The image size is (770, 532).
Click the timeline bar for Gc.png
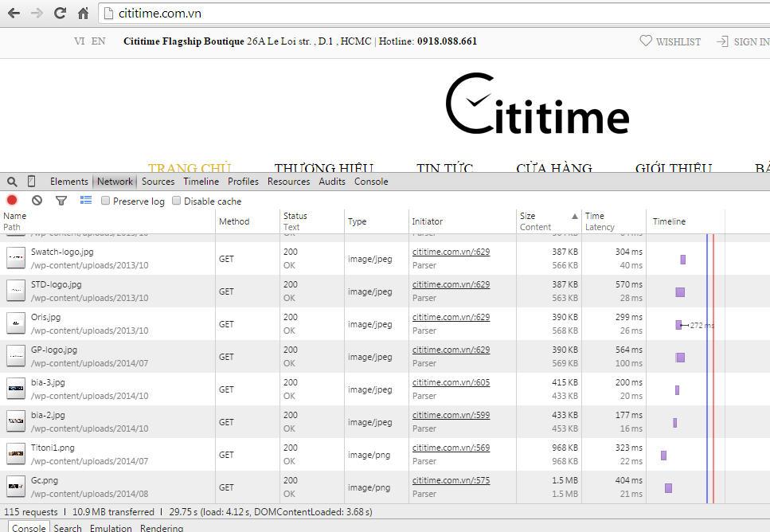click(668, 487)
